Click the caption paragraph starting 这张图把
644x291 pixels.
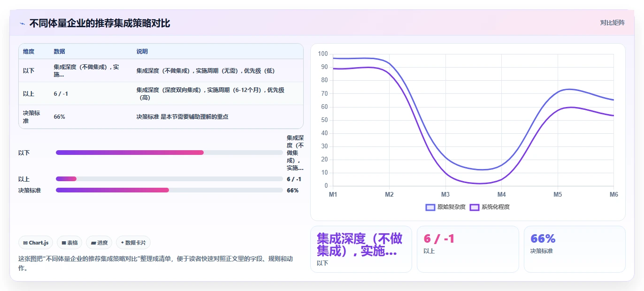click(x=155, y=263)
